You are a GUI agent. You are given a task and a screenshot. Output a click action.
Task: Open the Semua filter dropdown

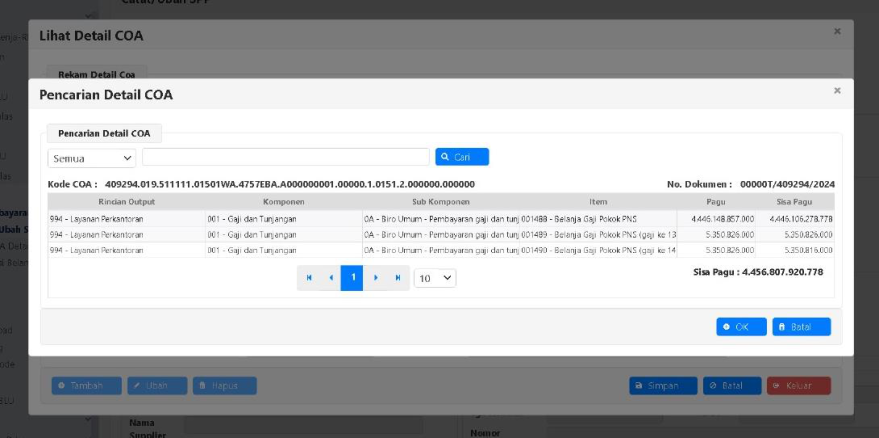pyautogui.click(x=92, y=158)
